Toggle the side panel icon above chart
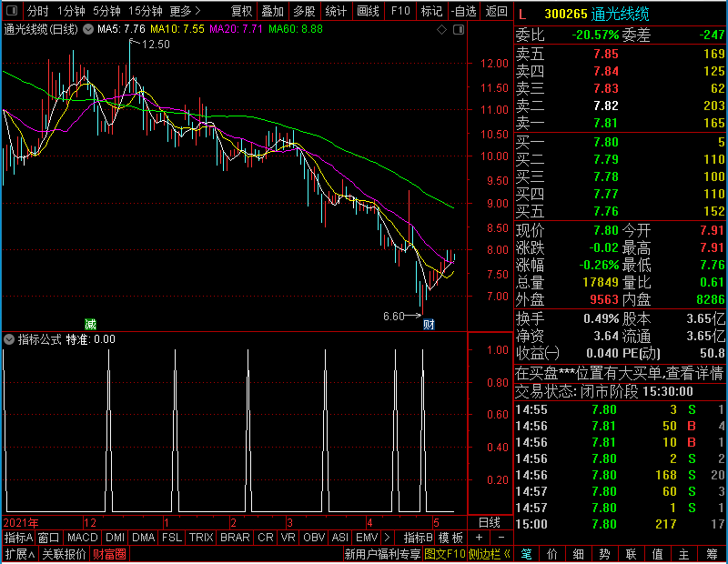This screenshot has width=728, height=564. 459,30
